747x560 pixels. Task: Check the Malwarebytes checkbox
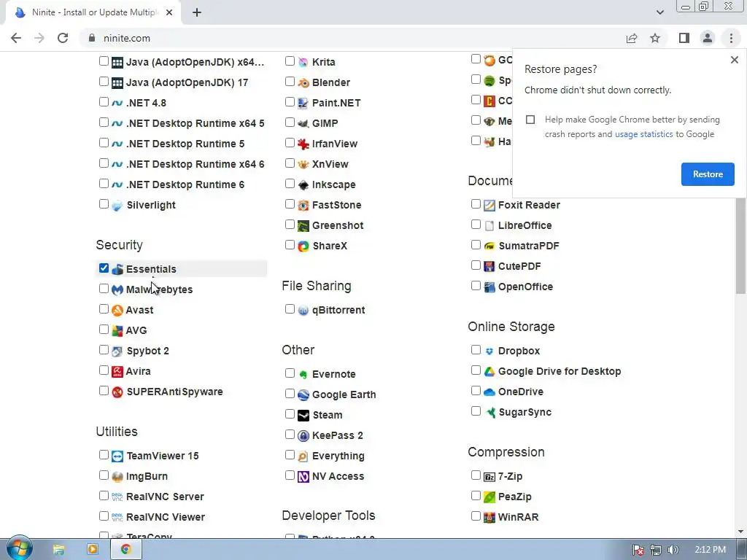tap(104, 289)
